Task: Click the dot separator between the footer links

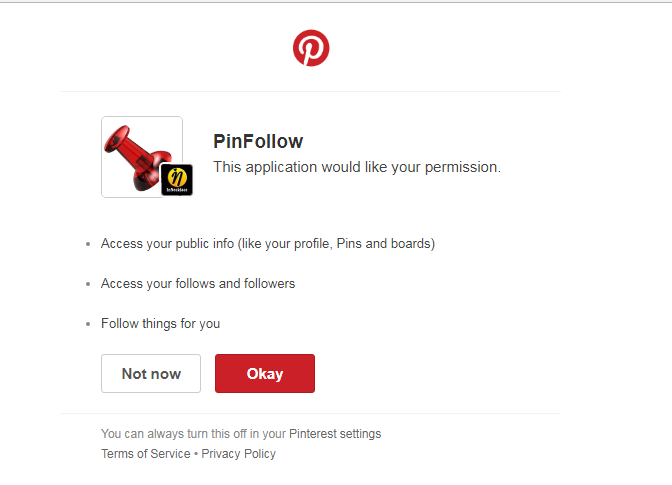Action: tap(196, 454)
